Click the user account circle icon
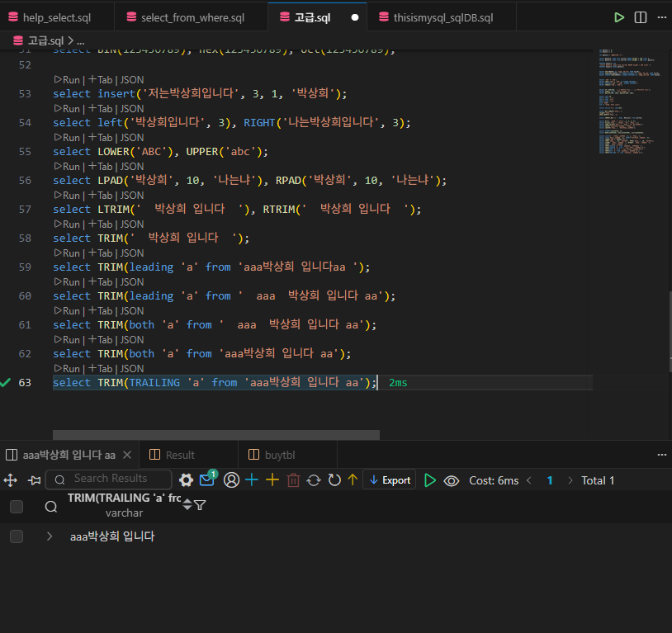The height and width of the screenshot is (633, 672). tap(231, 480)
